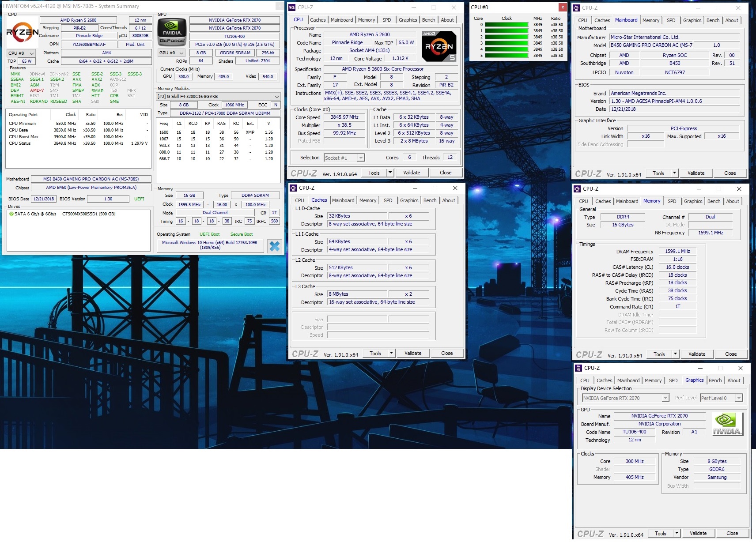Click the Ryzen logo in HWiNFO summary
The width and height of the screenshot is (756, 542).
point(22,32)
